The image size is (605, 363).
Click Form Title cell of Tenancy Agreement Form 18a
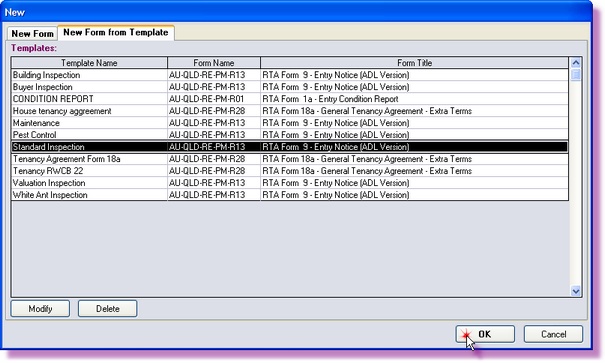[414, 159]
